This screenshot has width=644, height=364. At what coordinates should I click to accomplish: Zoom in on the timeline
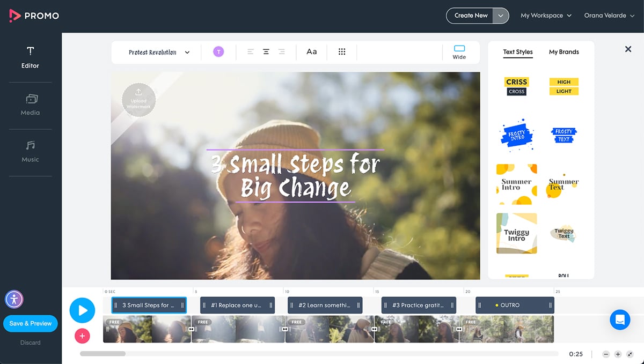pos(617,354)
